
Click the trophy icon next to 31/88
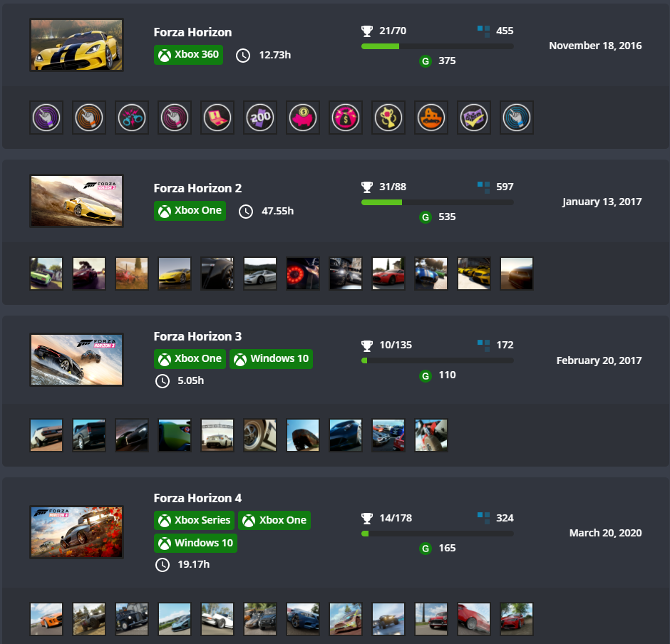coord(367,187)
